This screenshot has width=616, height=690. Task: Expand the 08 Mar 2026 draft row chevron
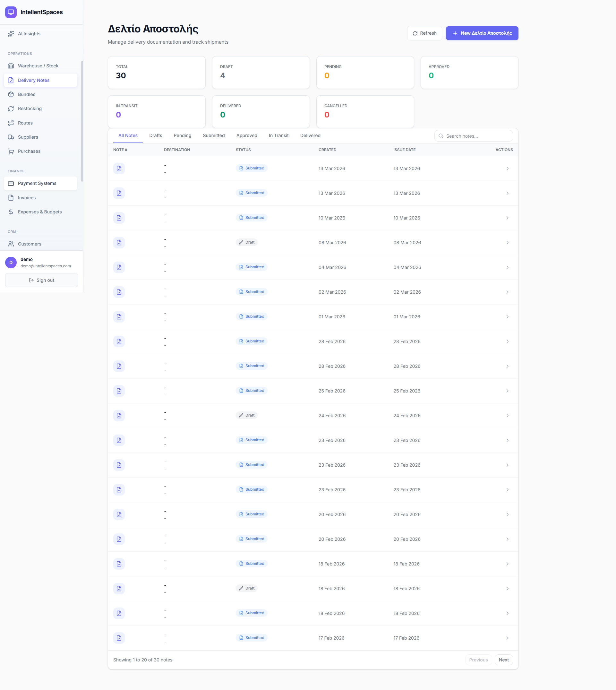507,242
